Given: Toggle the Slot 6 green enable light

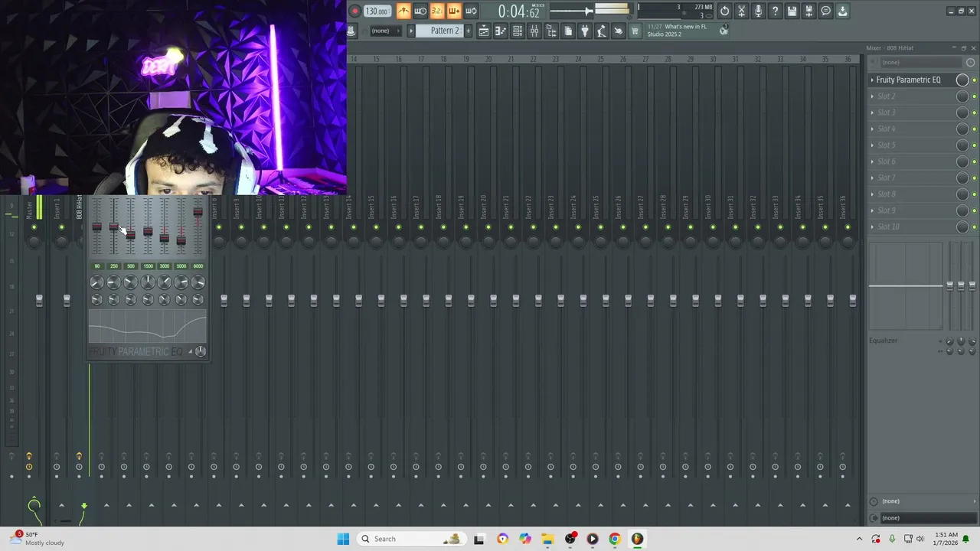Looking at the screenshot, I should coord(974,161).
